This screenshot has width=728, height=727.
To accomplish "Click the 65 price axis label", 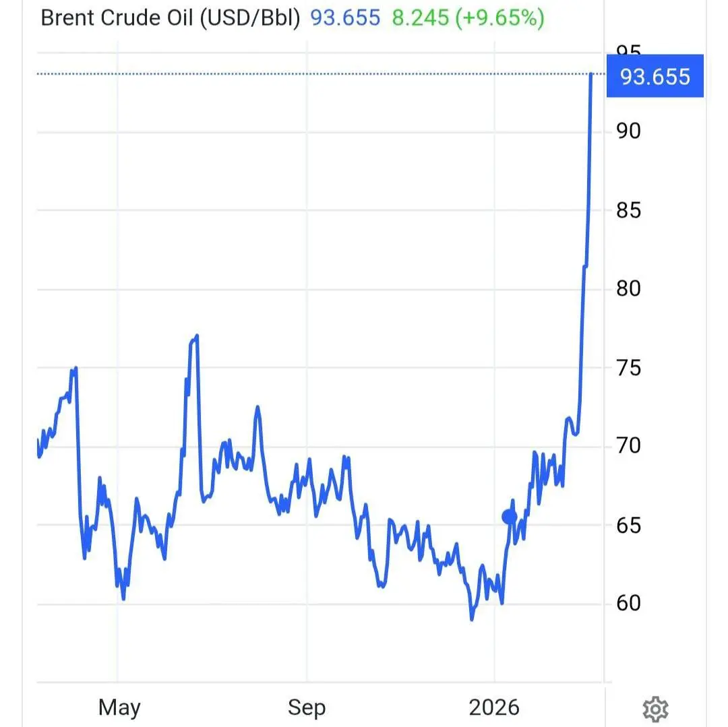I will (x=628, y=525).
